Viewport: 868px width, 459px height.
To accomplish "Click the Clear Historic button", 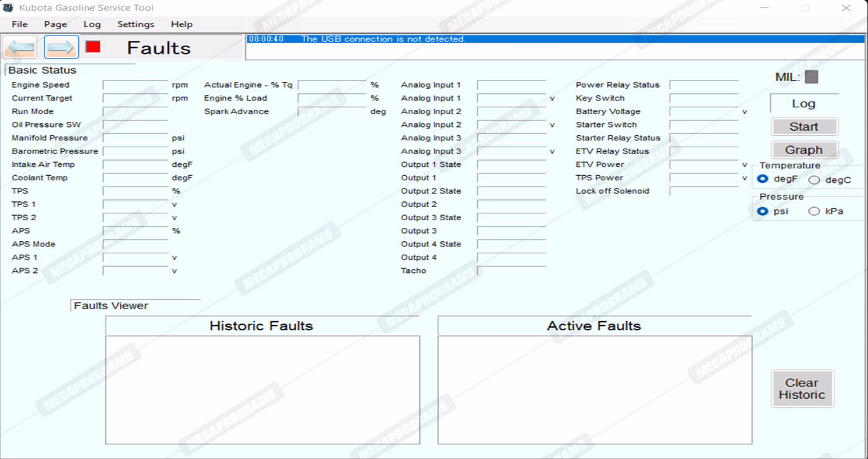I will pos(802,389).
